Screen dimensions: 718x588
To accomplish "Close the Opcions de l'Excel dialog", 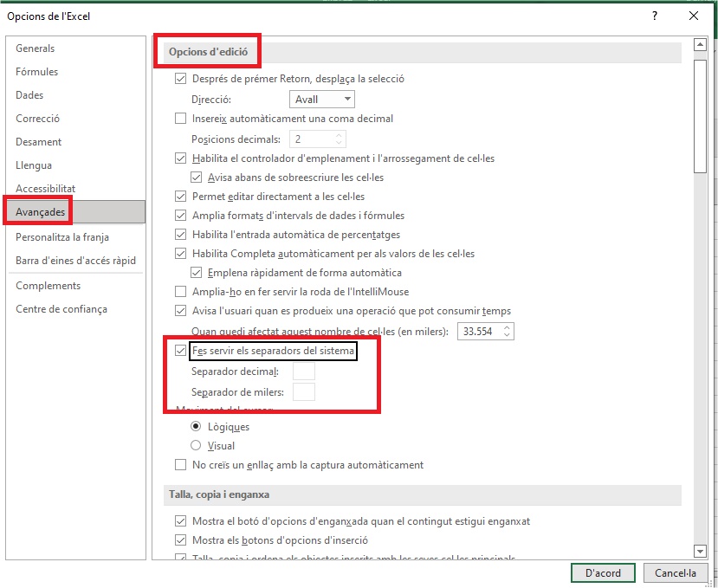I will tap(693, 16).
